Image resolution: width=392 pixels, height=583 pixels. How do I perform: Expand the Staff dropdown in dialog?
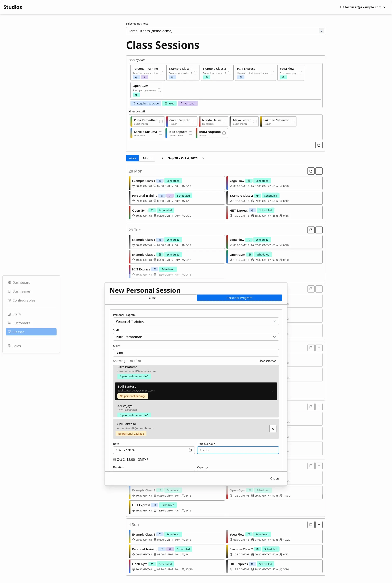196,337
